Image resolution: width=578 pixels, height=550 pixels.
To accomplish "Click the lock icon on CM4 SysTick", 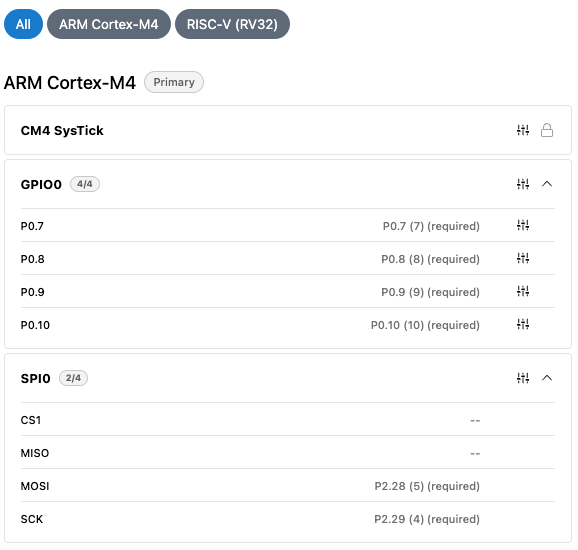I will pyautogui.click(x=547, y=130).
